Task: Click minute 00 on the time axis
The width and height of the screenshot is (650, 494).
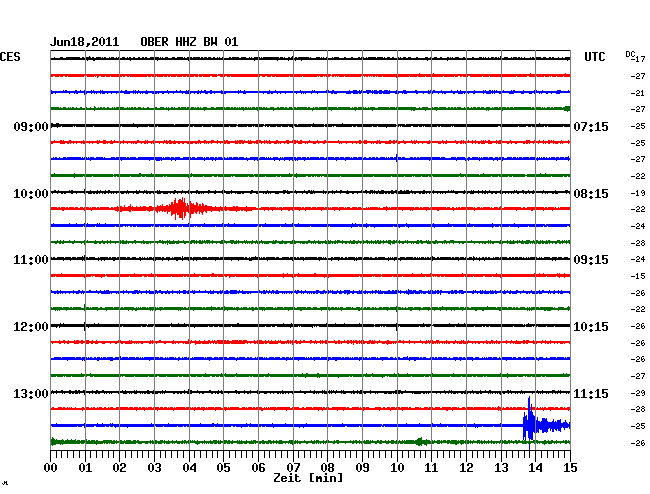Action: 51,468
